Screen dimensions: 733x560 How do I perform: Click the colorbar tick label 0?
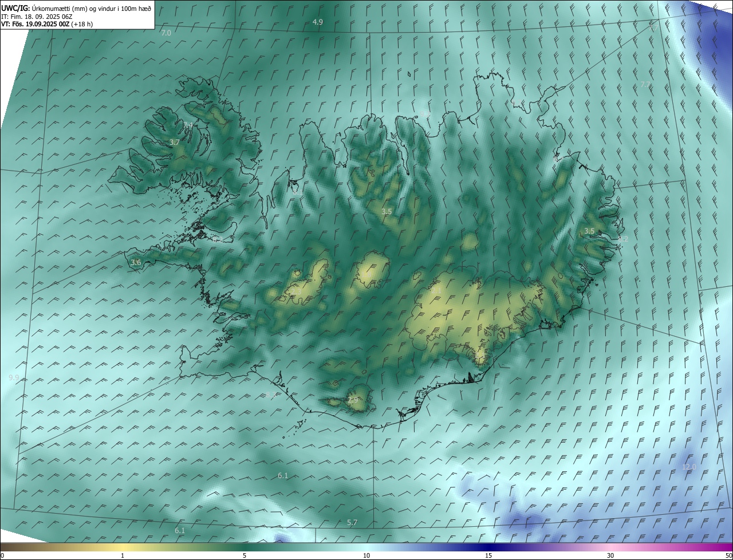(2, 555)
